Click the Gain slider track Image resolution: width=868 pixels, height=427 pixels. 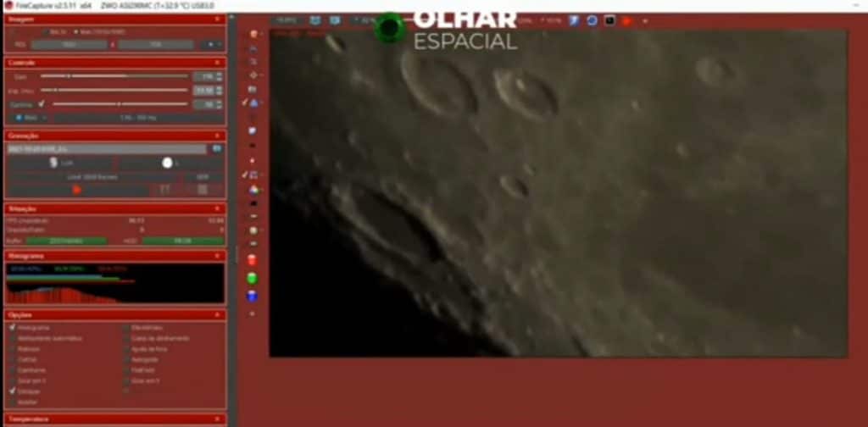[x=114, y=75]
